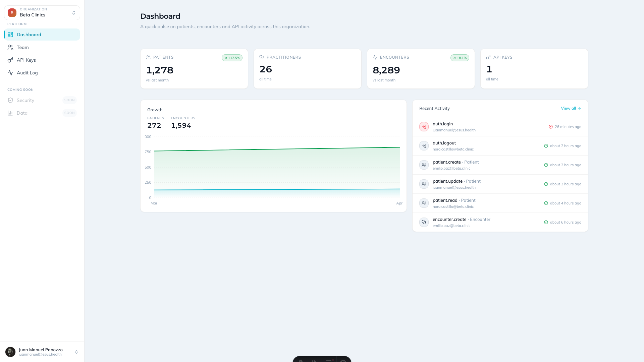This screenshot has width=644, height=362.
Task: Click the Practitioners stethoscope icon
Action: coord(262,57)
